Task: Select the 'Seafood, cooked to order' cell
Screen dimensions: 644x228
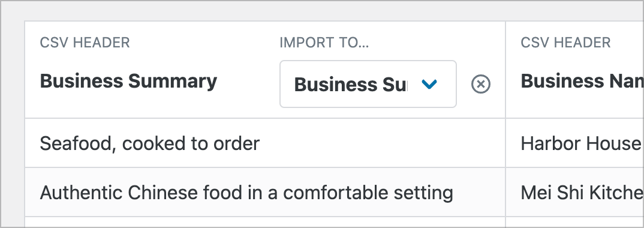Action: pyautogui.click(x=265, y=143)
